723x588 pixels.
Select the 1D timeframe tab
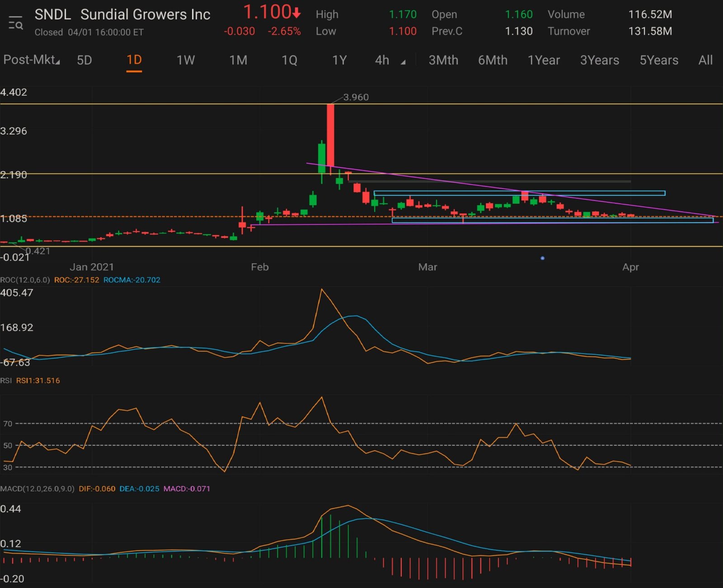(134, 60)
